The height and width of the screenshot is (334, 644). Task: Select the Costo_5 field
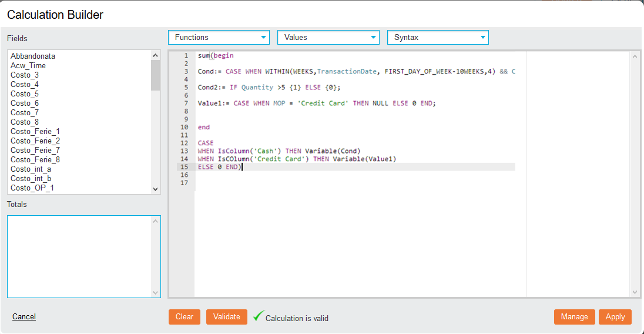[x=25, y=93]
